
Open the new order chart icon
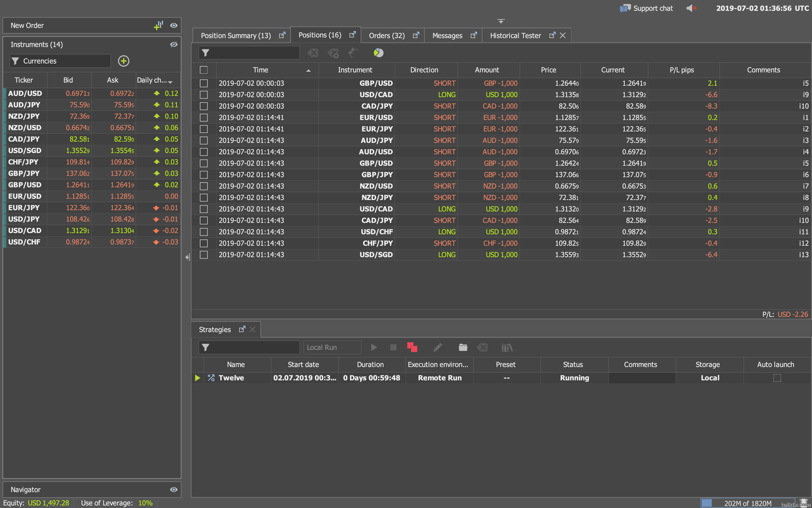pos(158,25)
